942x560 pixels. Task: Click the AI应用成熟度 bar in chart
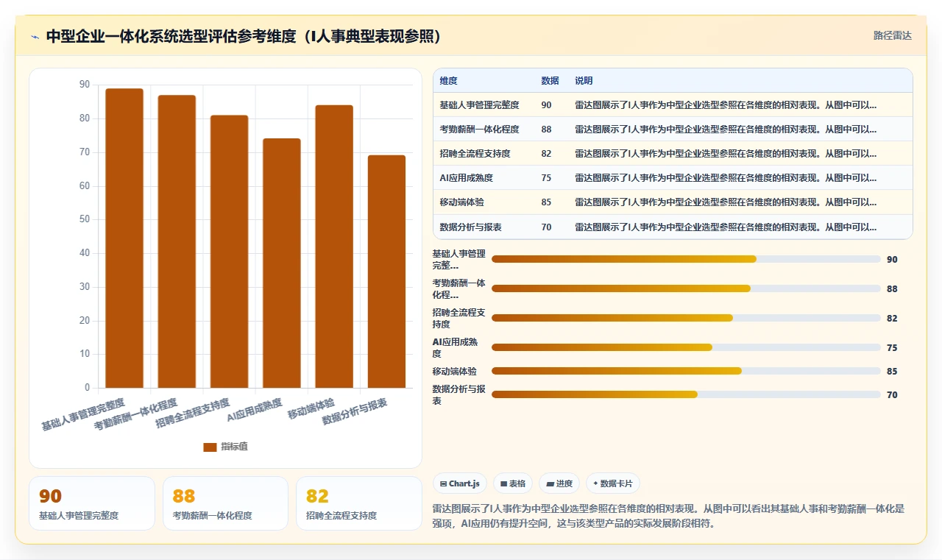pos(282,263)
